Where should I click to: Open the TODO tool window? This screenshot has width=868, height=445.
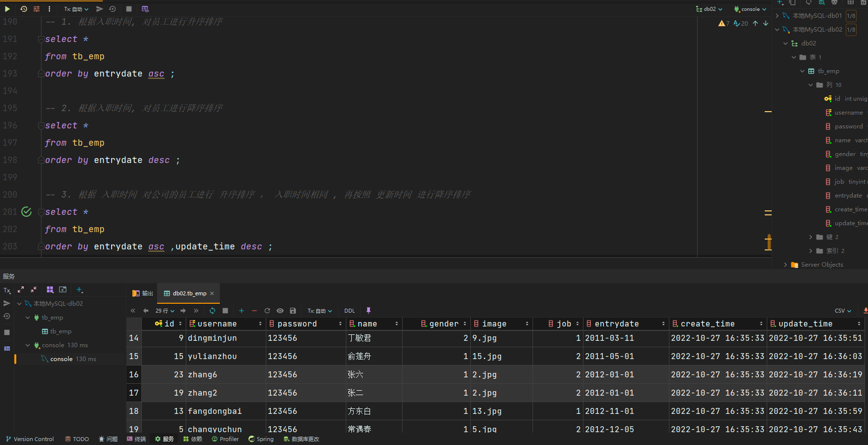77,439
